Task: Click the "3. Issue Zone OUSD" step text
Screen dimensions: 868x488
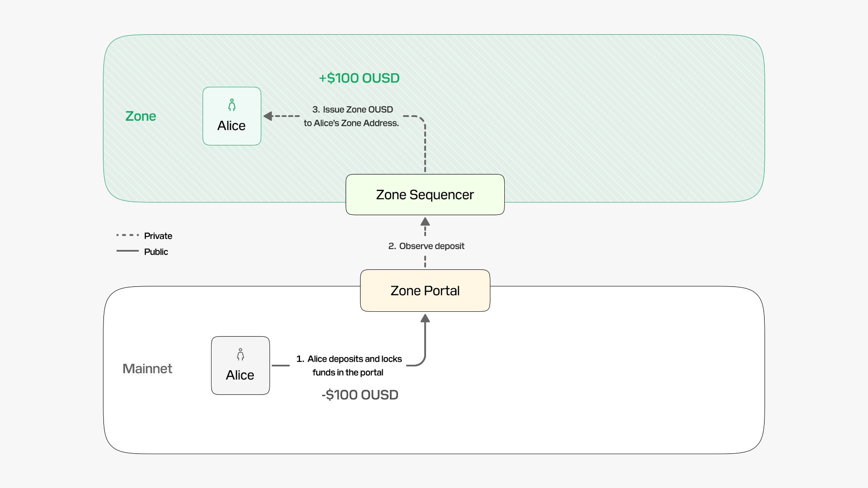Action: pos(353,109)
